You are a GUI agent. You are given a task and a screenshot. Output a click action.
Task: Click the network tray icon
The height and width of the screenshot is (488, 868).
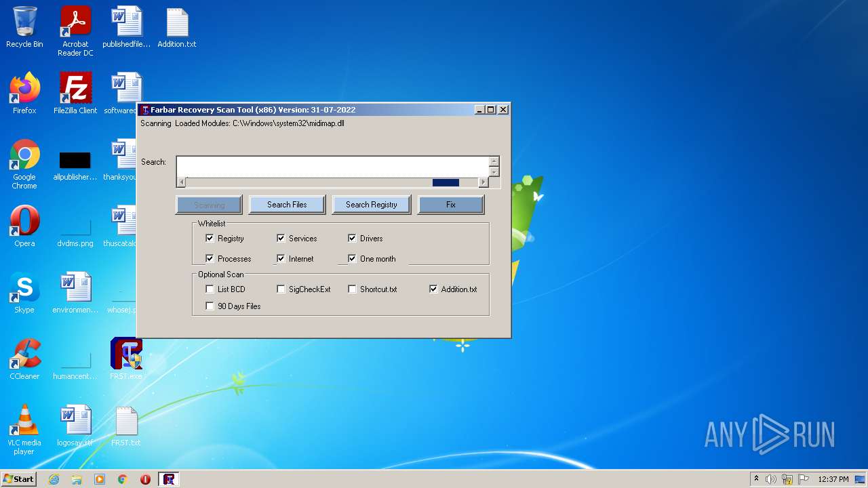[787, 479]
